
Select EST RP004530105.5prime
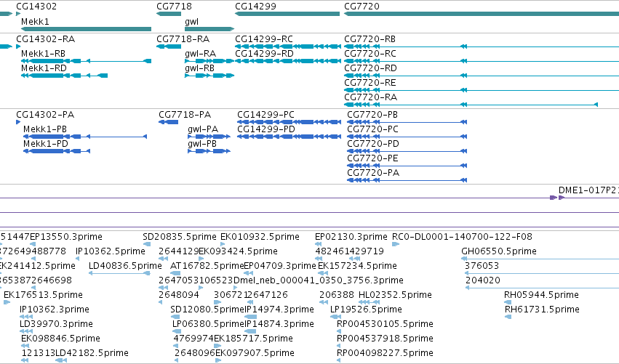click(x=385, y=325)
